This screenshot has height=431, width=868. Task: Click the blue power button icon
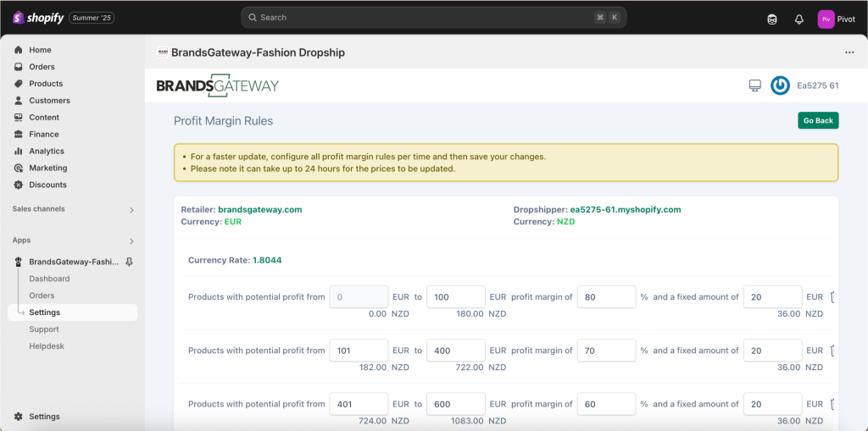click(780, 86)
